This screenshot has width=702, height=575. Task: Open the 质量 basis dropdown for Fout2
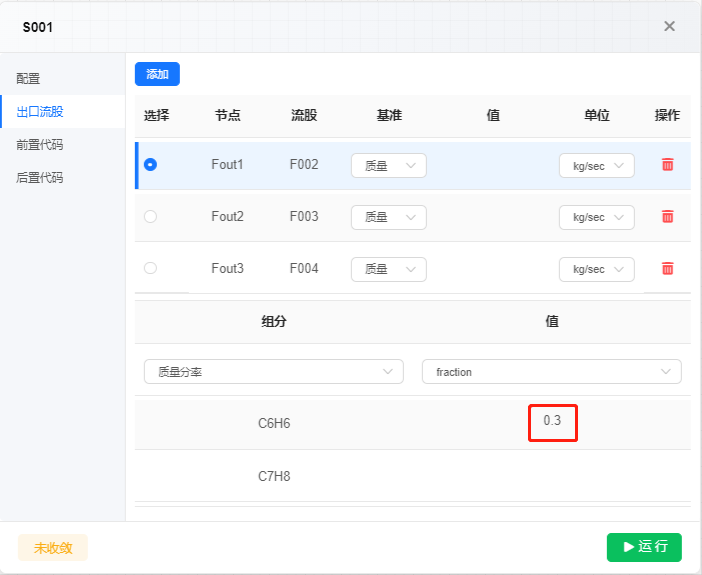pyautogui.click(x=389, y=217)
